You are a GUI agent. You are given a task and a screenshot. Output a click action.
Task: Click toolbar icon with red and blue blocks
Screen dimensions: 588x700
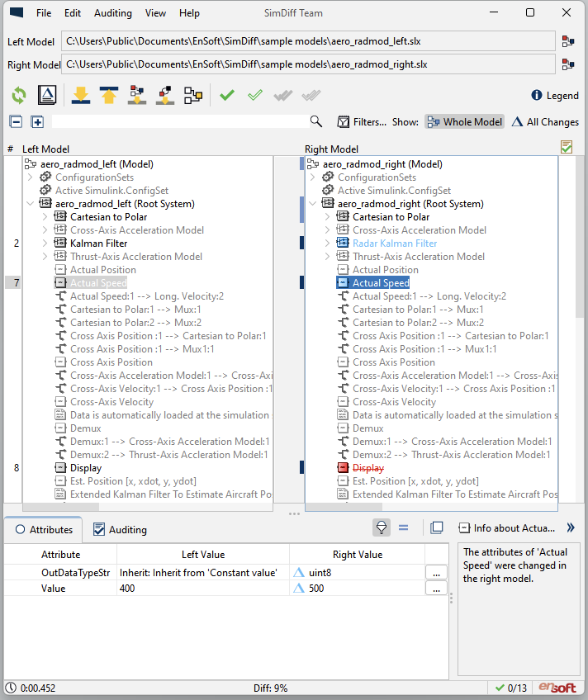pyautogui.click(x=137, y=95)
